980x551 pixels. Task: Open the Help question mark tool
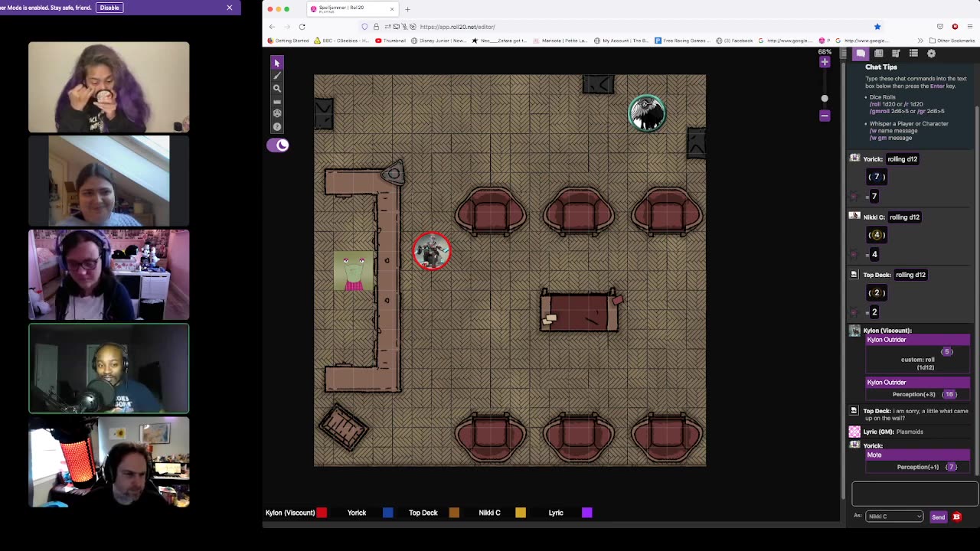[277, 126]
